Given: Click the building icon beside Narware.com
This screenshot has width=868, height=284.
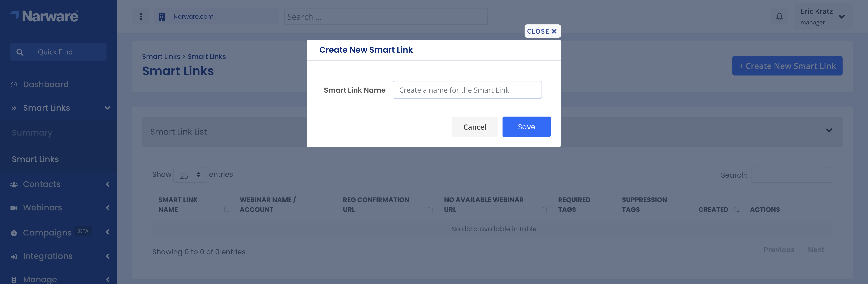Looking at the screenshot, I should click(162, 17).
